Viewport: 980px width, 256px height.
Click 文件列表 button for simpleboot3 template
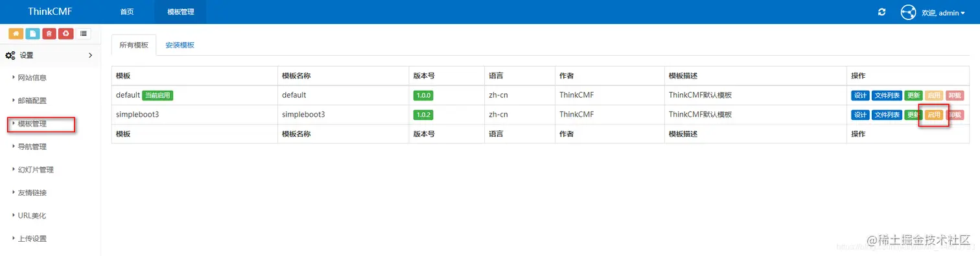click(x=886, y=115)
